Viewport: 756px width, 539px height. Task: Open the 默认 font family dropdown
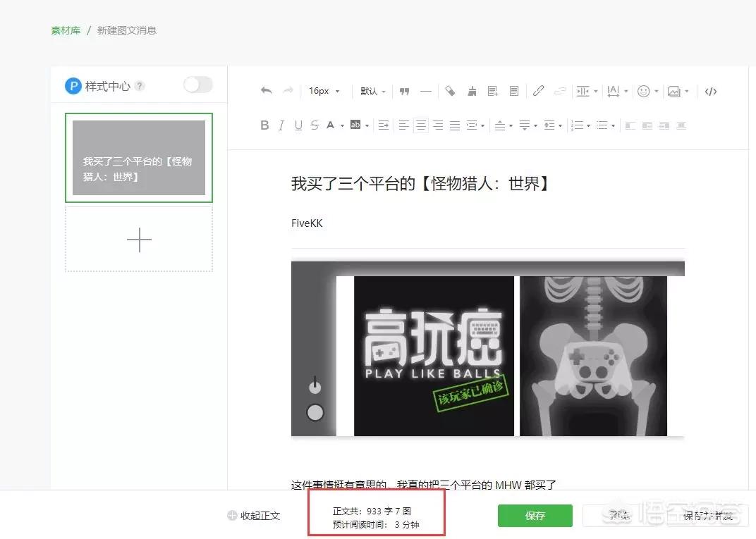(372, 91)
